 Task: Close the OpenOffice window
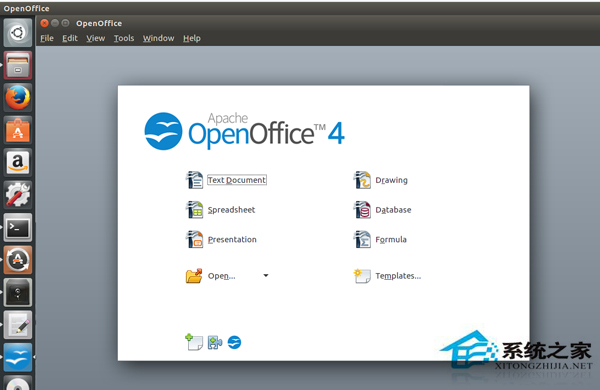(45, 23)
